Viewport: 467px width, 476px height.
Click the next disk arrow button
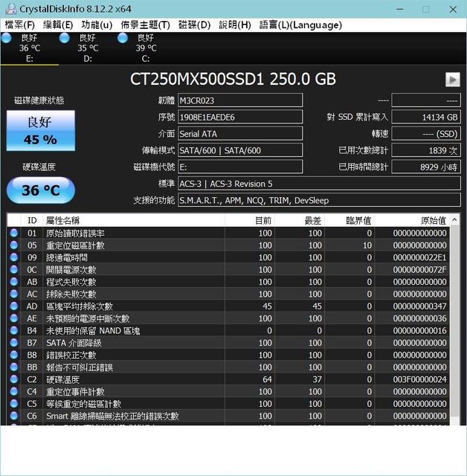452,80
